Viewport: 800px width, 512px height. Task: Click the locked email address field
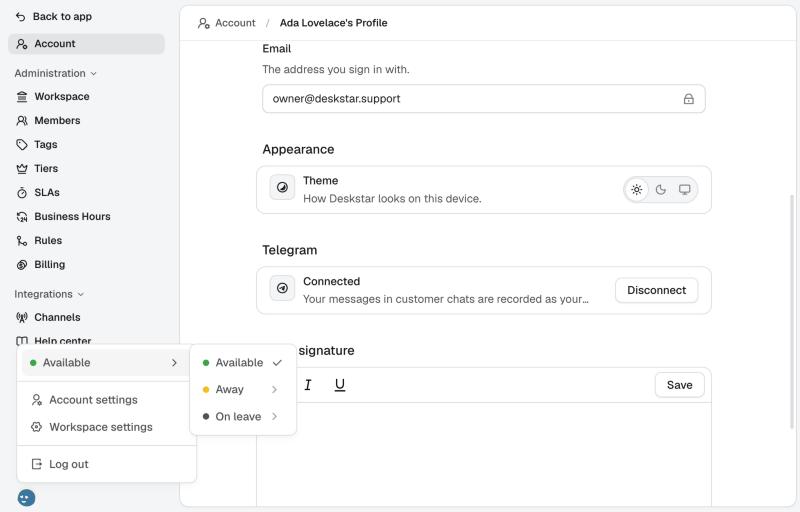(x=484, y=99)
